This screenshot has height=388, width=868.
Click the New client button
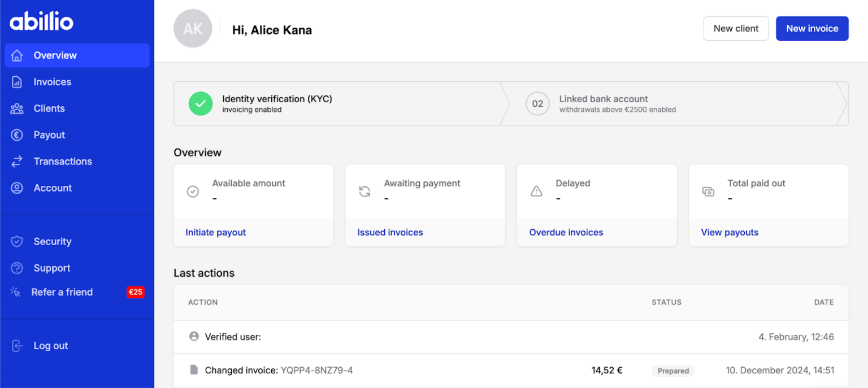(x=735, y=28)
